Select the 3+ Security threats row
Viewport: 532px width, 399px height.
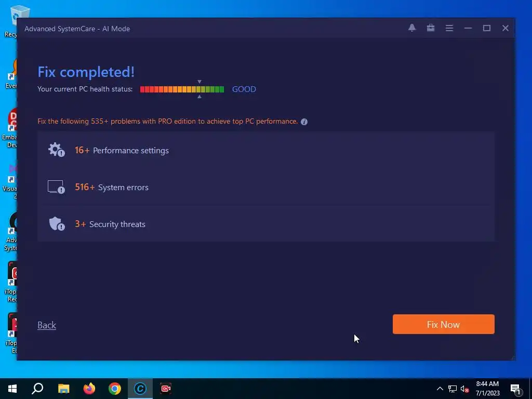click(266, 224)
